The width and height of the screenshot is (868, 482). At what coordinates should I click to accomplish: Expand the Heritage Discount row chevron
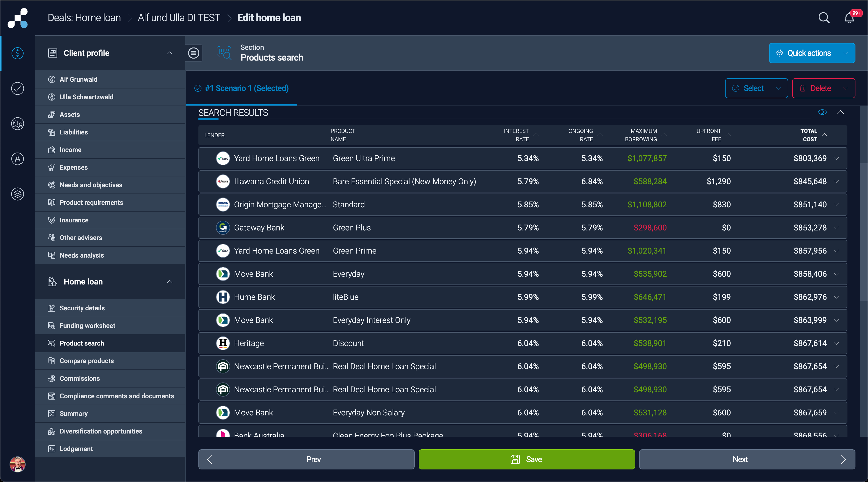click(837, 343)
